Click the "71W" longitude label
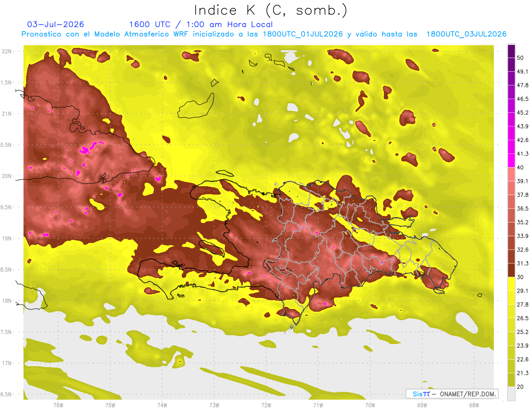Viewport: 532px width, 411px height. 318,405
